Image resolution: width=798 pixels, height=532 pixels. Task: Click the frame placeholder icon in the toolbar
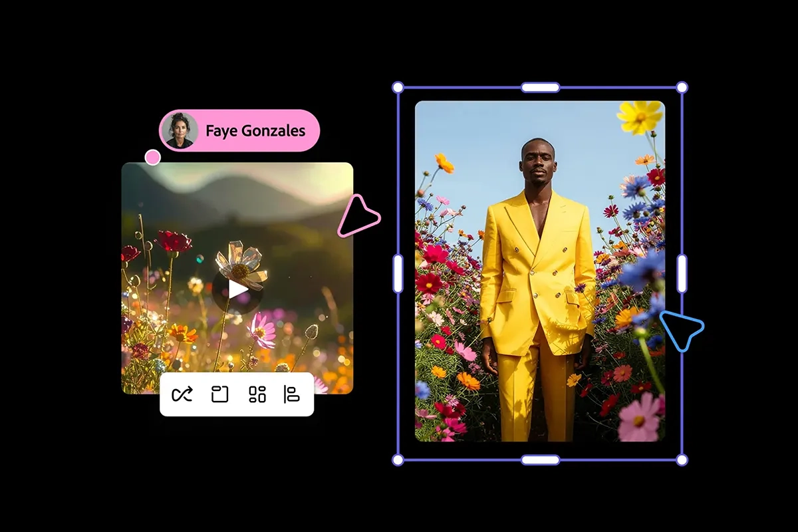pyautogui.click(x=220, y=394)
